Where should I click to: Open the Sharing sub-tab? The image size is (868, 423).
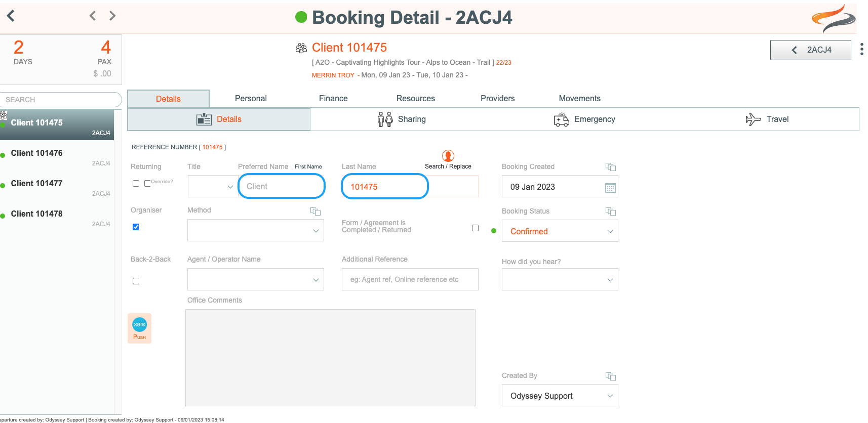(x=402, y=119)
